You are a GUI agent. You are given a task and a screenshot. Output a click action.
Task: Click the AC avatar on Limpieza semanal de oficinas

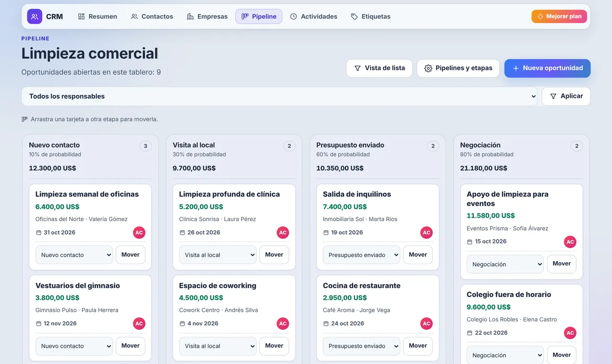[139, 233]
